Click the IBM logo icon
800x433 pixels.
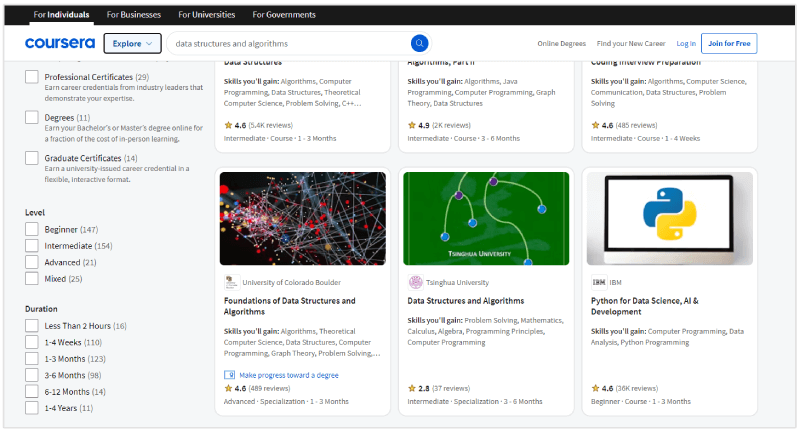click(598, 282)
